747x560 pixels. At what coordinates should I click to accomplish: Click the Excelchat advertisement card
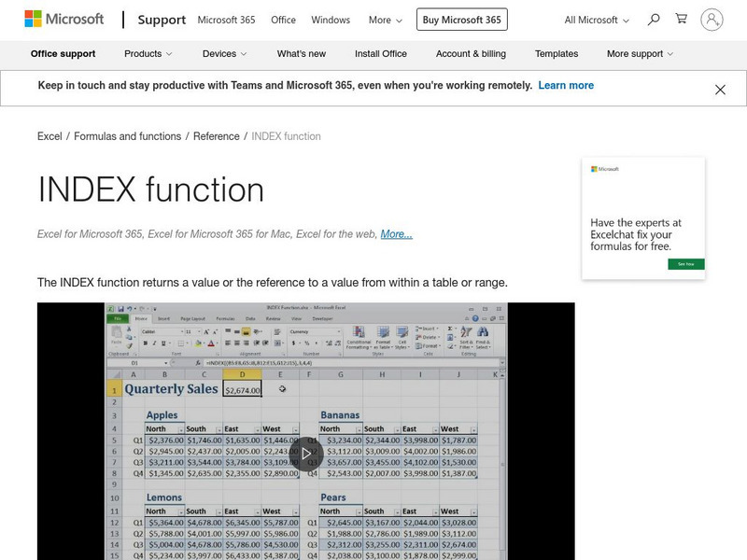point(643,218)
